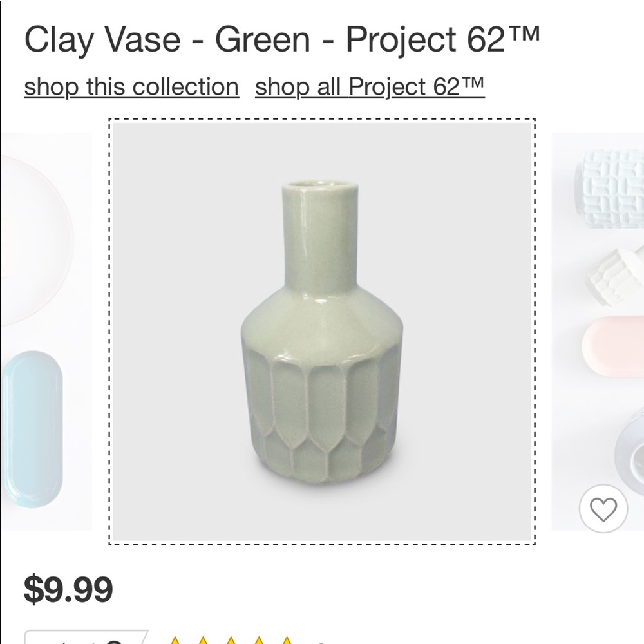This screenshot has width=644, height=644.
Task: Click the light blue oval tray
Action: (x=32, y=429)
